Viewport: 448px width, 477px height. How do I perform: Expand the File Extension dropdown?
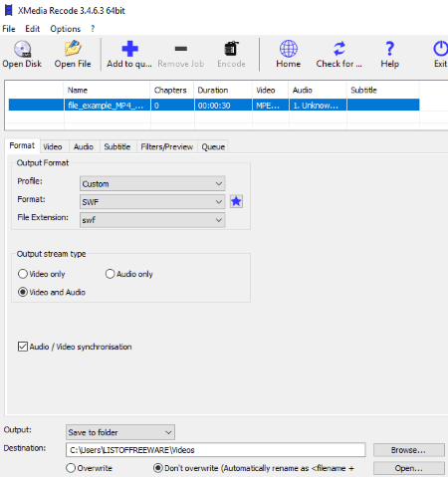[x=152, y=220]
